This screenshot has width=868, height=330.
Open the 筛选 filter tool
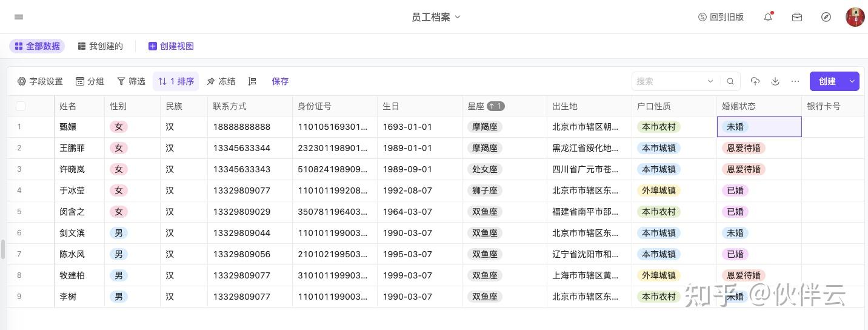click(x=131, y=81)
